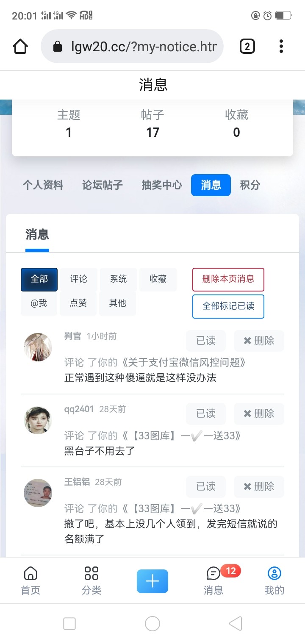The image size is (305, 644).
Task: Go to 首页 in bottom navigation
Action: coord(30,580)
